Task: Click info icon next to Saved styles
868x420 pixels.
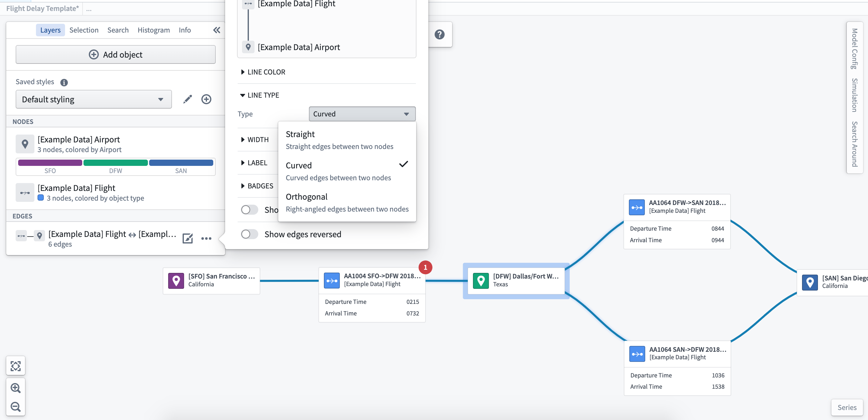Action: (64, 82)
